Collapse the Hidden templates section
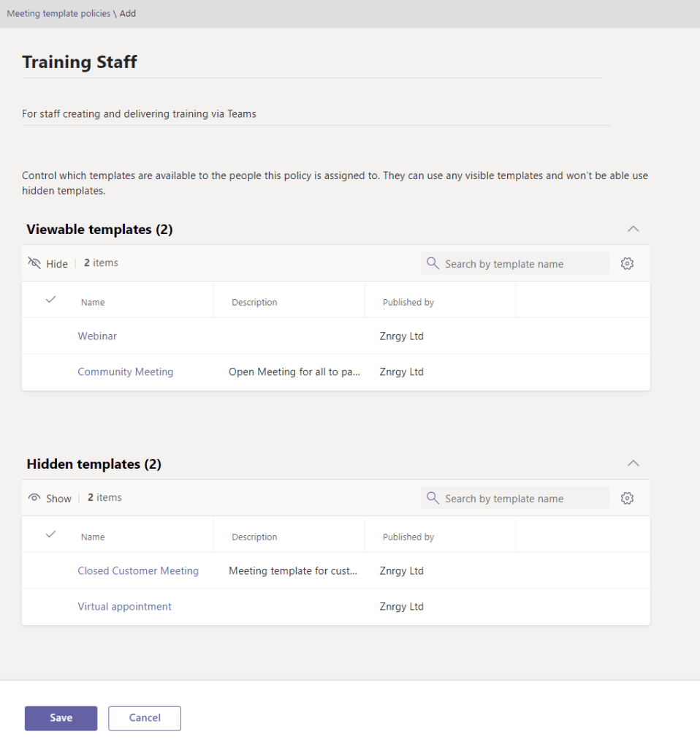The height and width of the screenshot is (748, 700). tap(634, 464)
